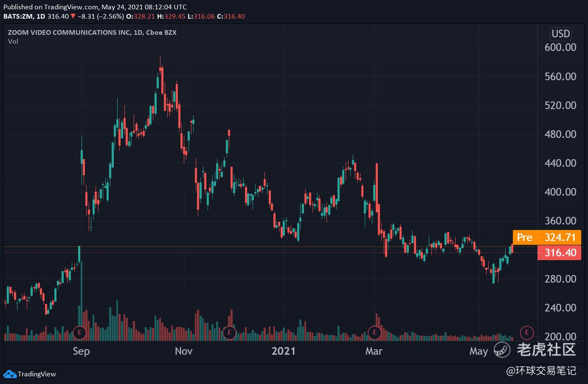Click the TradingView wordmark at bottom left
This screenshot has height=384, width=588.
[x=37, y=374]
